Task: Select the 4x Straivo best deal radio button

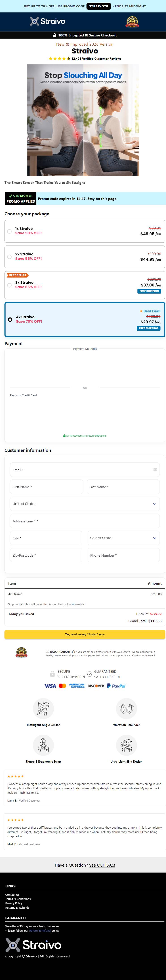Action: coord(10,319)
